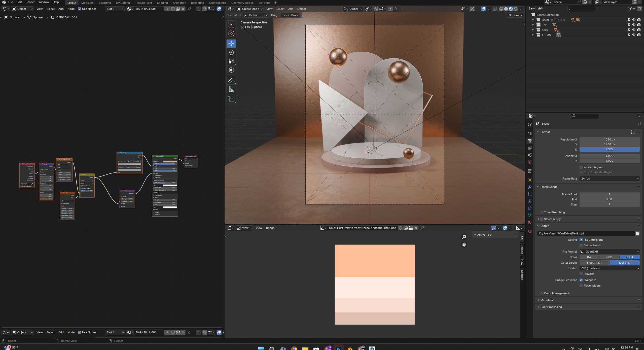
Task: Click the image editor zoom magnifier
Action: 464,237
